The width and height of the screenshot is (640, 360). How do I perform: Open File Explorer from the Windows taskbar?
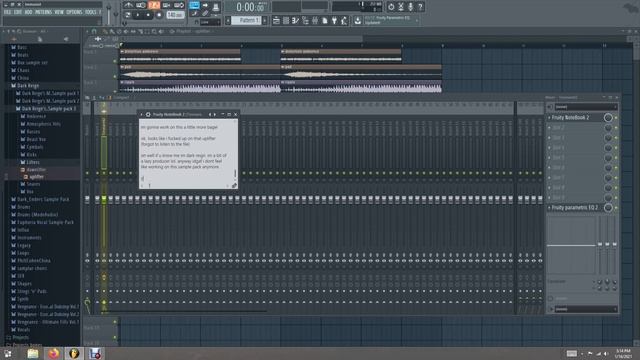pyautogui.click(x=33, y=353)
